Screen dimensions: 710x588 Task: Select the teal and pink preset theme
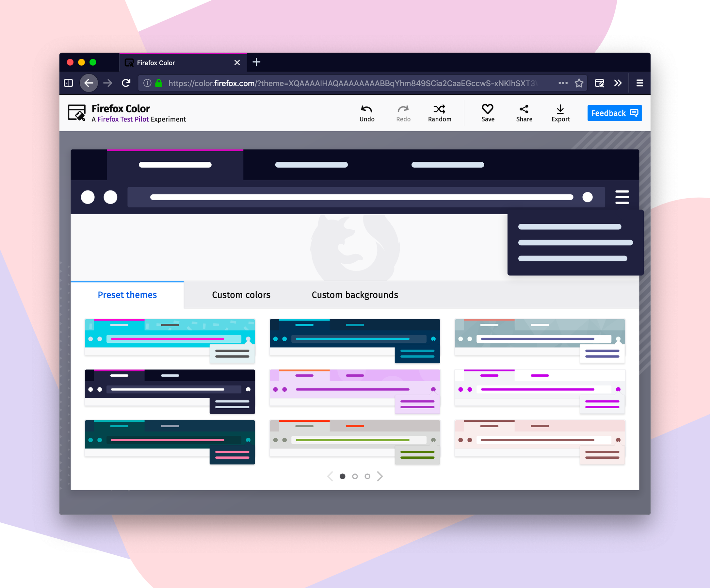click(170, 442)
